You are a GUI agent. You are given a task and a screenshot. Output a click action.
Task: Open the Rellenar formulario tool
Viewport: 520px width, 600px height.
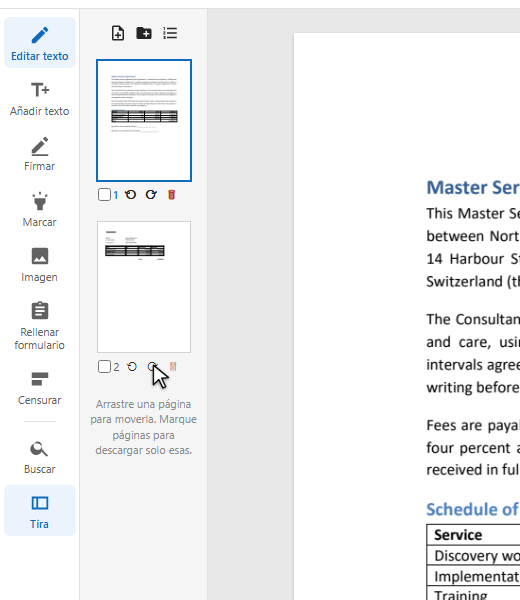pos(40,326)
